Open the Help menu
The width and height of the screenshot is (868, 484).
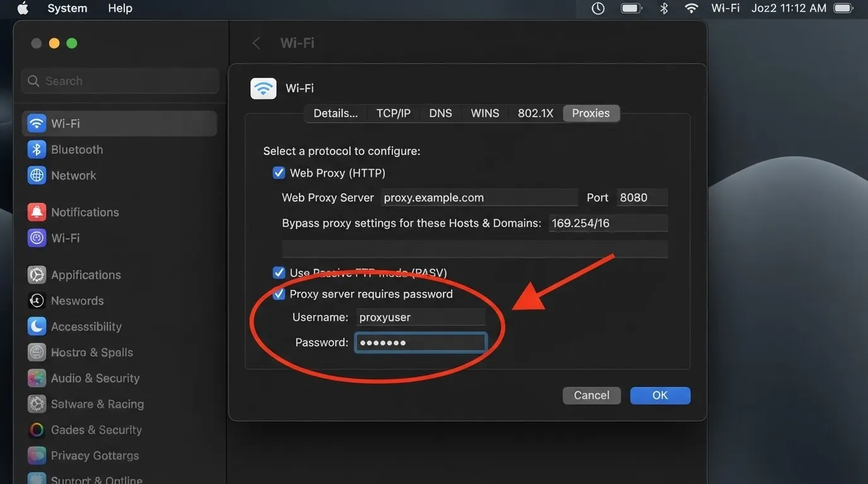click(x=120, y=8)
